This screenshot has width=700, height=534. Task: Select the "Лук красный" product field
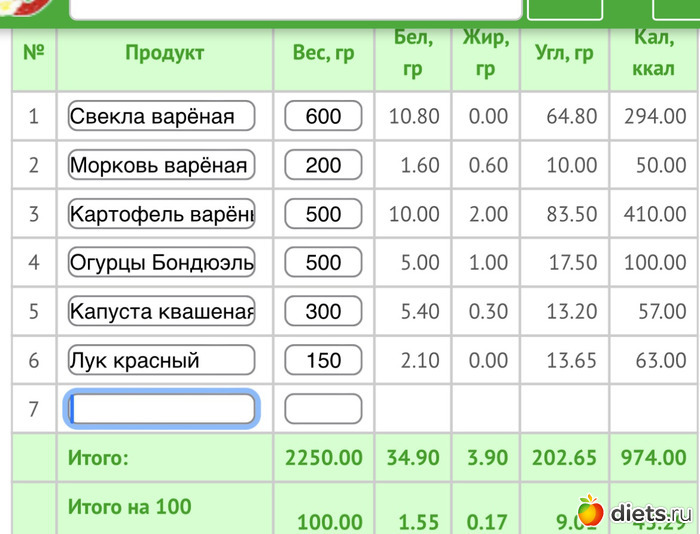(x=161, y=360)
